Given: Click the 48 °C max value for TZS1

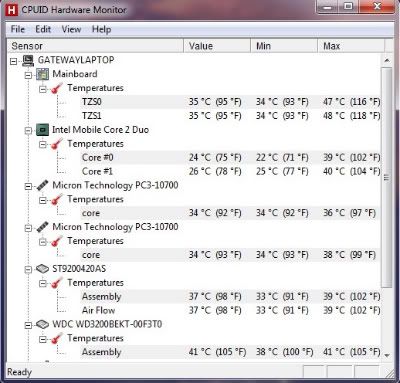Looking at the screenshot, I should [x=351, y=116].
